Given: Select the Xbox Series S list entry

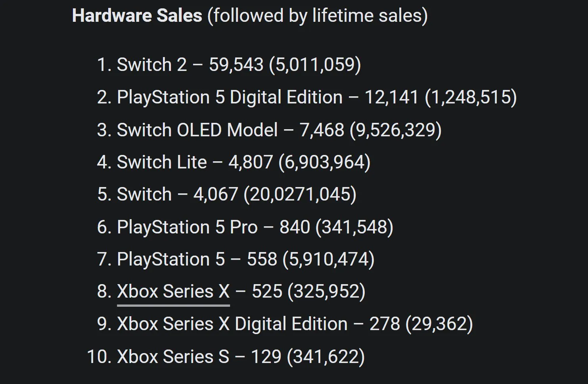Looking at the screenshot, I should pyautogui.click(x=173, y=357).
